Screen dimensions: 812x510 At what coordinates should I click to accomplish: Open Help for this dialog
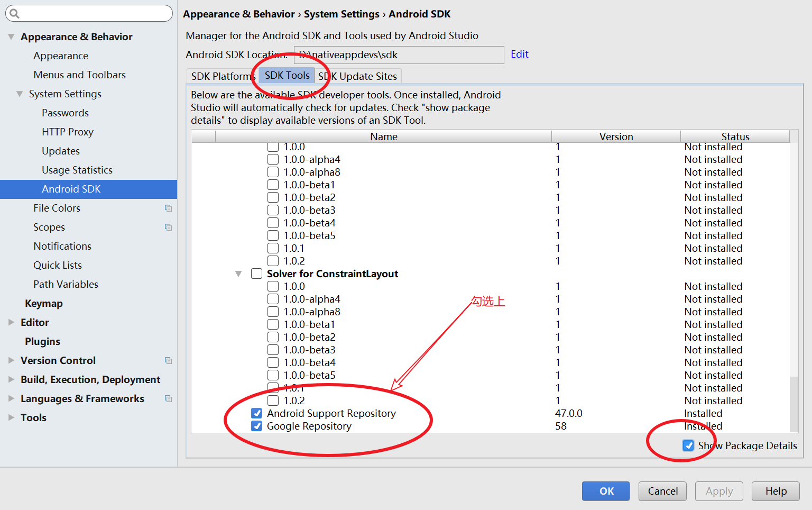pyautogui.click(x=776, y=491)
